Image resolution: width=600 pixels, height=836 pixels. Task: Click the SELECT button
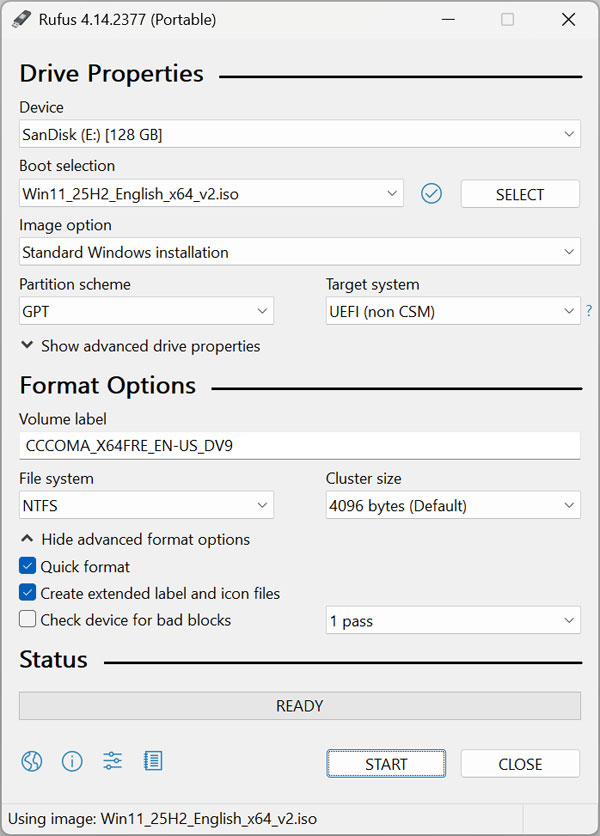(x=520, y=194)
